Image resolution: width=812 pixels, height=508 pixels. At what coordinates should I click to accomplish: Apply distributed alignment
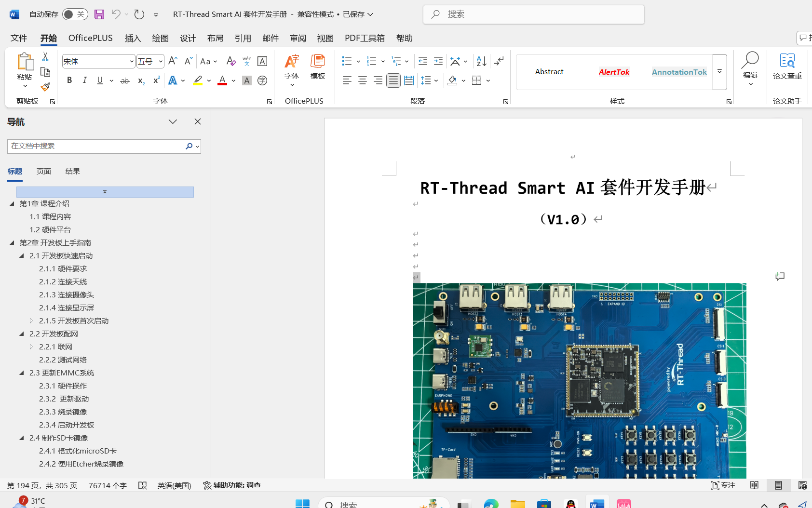pyautogui.click(x=409, y=80)
